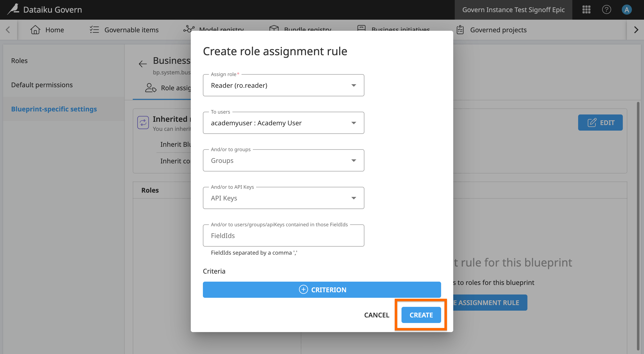Go to Governable items tab
644x354 pixels.
pos(124,30)
